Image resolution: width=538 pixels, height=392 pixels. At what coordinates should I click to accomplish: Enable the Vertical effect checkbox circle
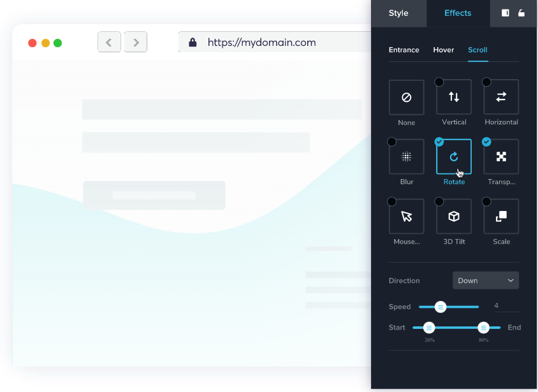click(x=439, y=82)
